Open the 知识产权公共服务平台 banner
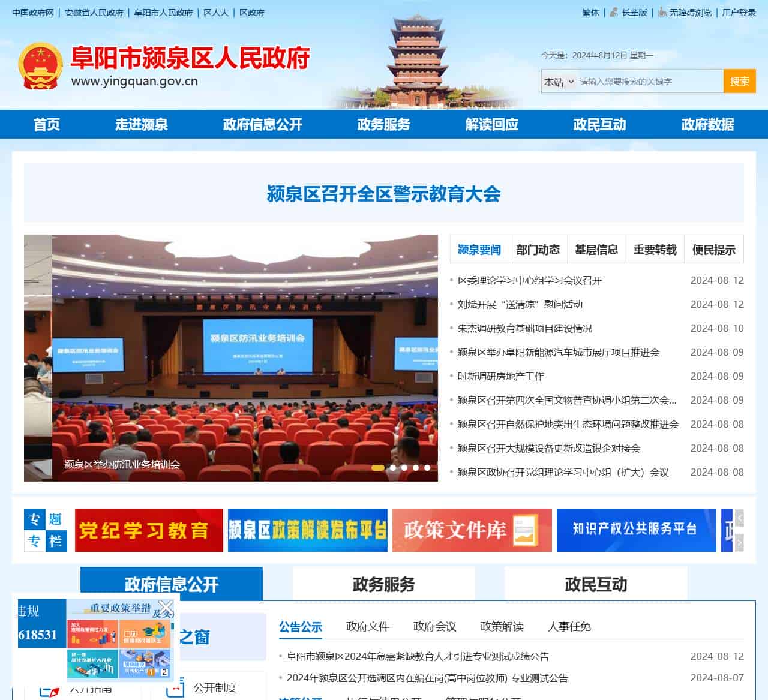Image resolution: width=768 pixels, height=700 pixels. tap(636, 530)
